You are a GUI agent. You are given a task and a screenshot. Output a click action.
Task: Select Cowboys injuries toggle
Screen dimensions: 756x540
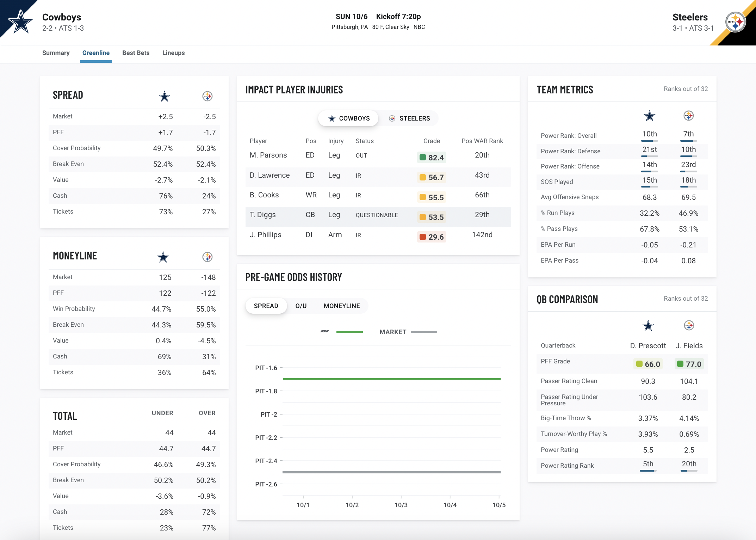[x=349, y=118]
